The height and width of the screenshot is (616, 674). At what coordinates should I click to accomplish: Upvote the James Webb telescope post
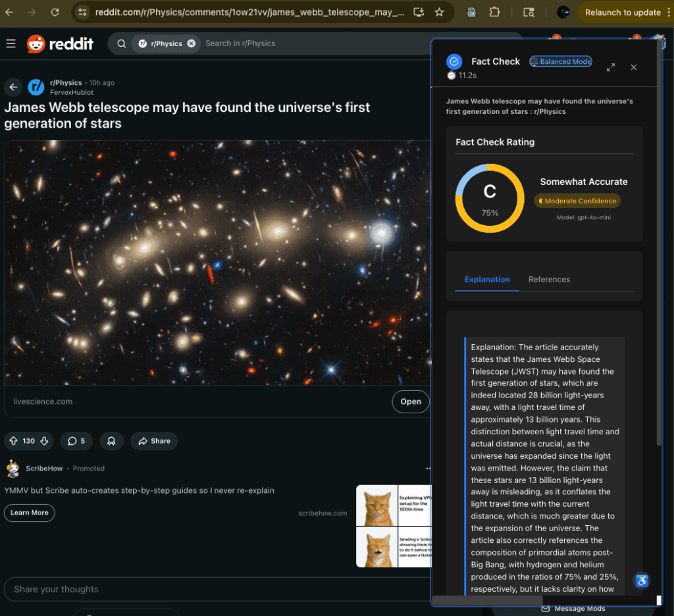(13, 441)
